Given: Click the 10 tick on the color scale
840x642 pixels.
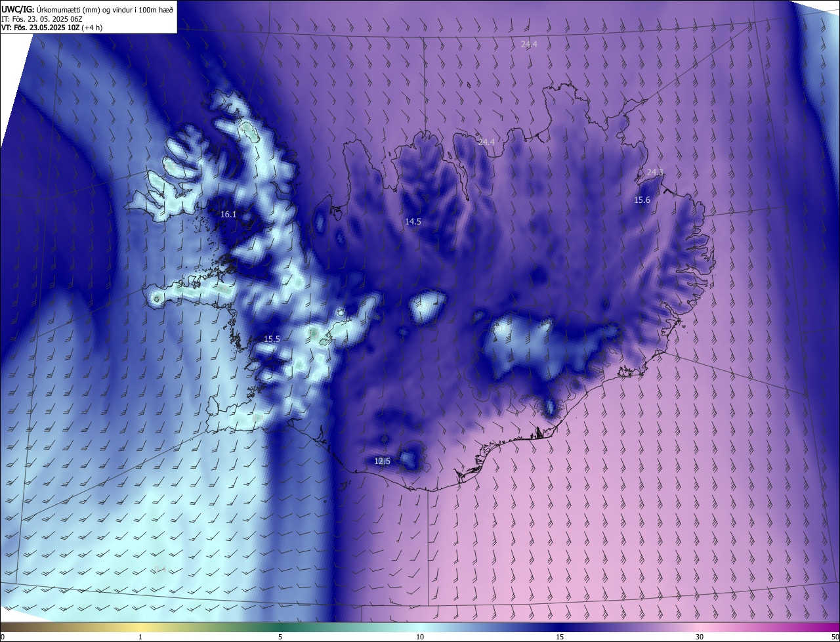Looking at the screenshot, I should tap(420, 637).
